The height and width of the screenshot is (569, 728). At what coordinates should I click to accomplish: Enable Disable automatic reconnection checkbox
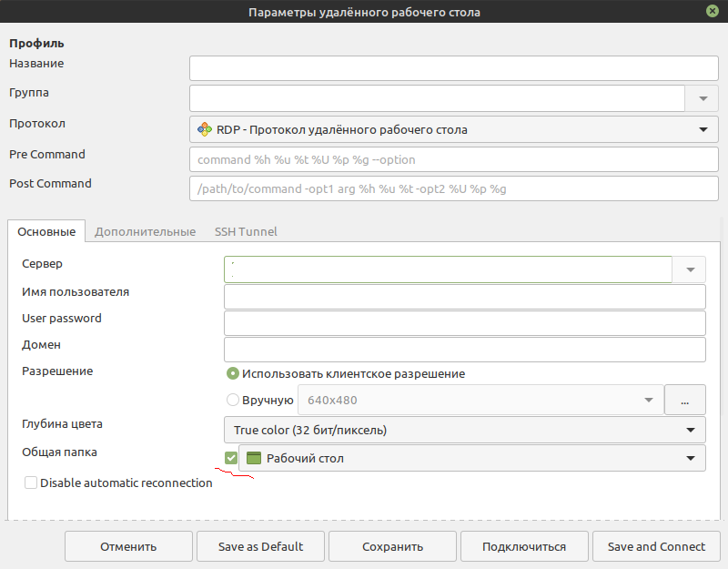(x=31, y=483)
